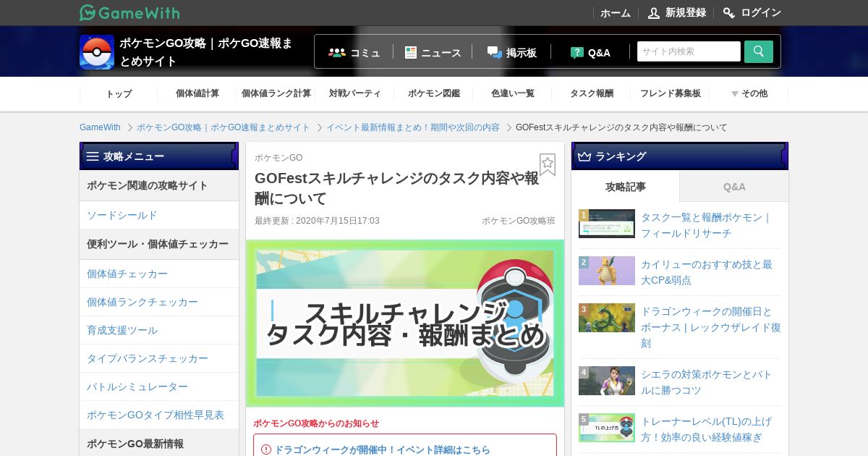The height and width of the screenshot is (456, 868).
Task: Click the ポケモンGO攻略班 author text
Action: click(519, 221)
